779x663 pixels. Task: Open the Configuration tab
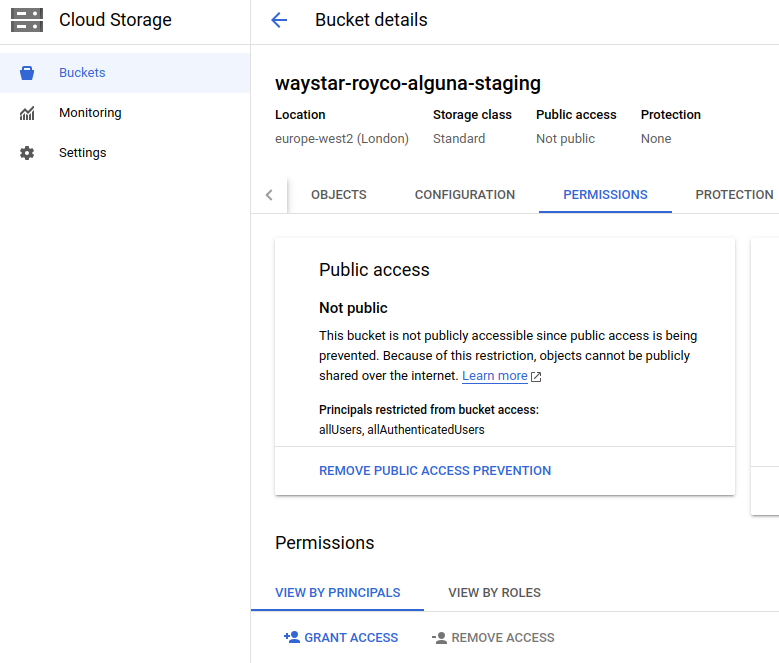pyautogui.click(x=465, y=195)
